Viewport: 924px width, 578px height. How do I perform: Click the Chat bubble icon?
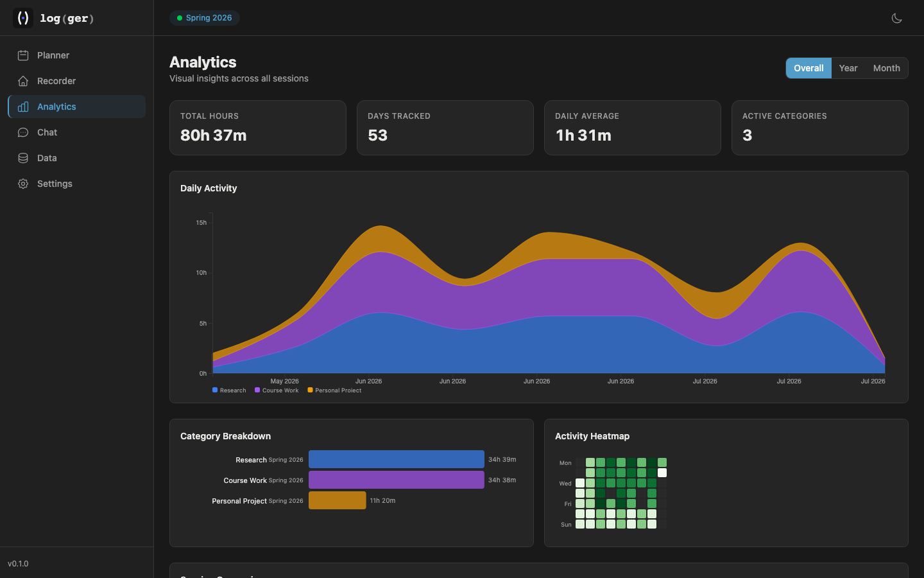tap(23, 132)
